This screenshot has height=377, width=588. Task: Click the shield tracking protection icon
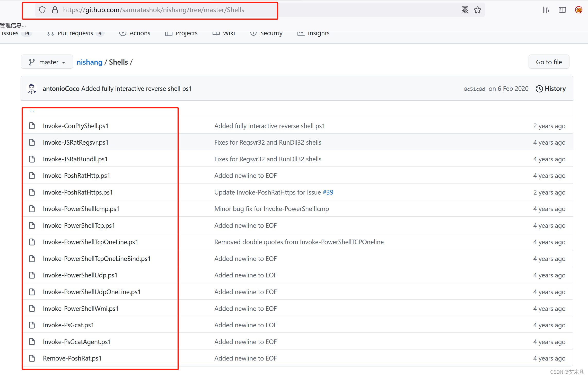pos(42,10)
